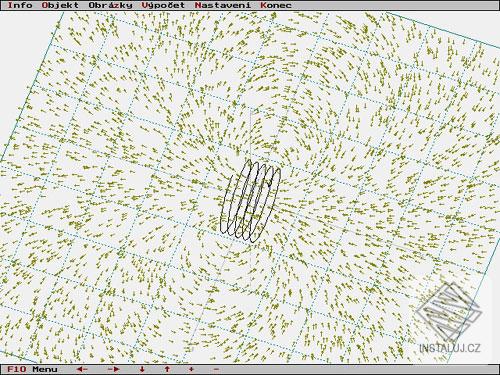Click the red plus zoom-in symbol

pos(191,369)
